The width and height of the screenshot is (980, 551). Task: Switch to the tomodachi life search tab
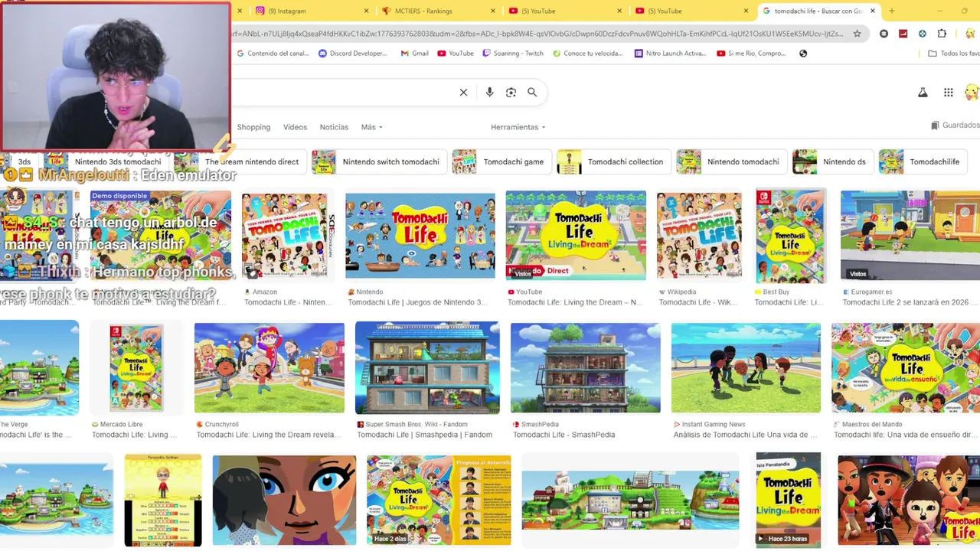pyautogui.click(x=819, y=11)
